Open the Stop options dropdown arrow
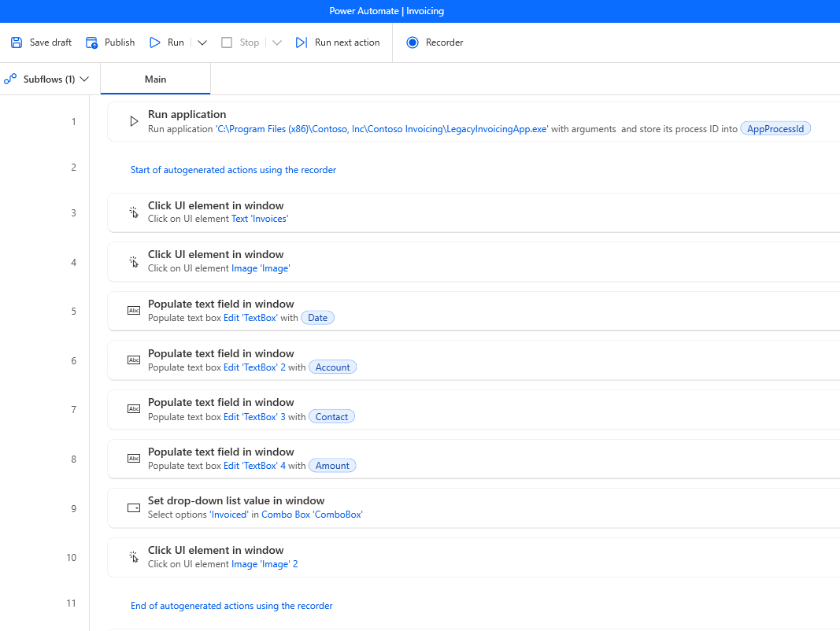Image resolution: width=840 pixels, height=631 pixels. pyautogui.click(x=277, y=42)
